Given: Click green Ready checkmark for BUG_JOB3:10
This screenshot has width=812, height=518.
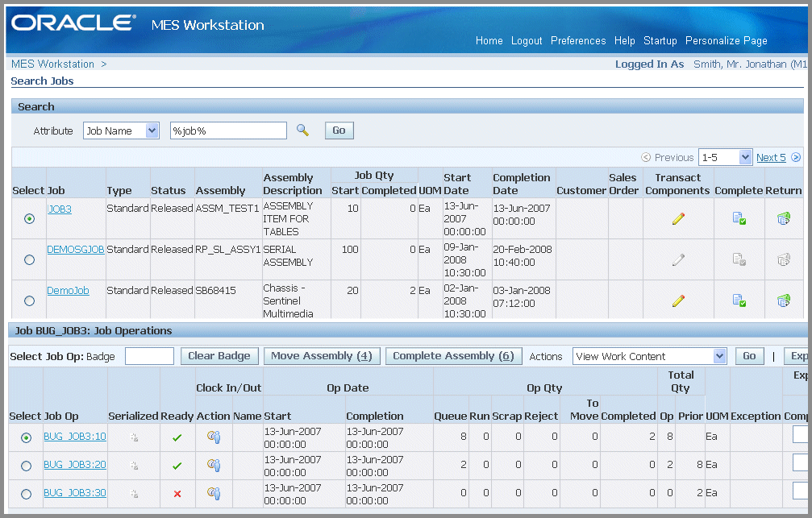Looking at the screenshot, I should coord(177,437).
